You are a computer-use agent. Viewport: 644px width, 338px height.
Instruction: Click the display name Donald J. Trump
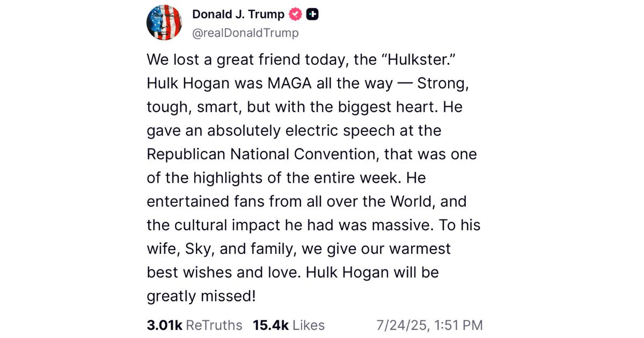[238, 14]
